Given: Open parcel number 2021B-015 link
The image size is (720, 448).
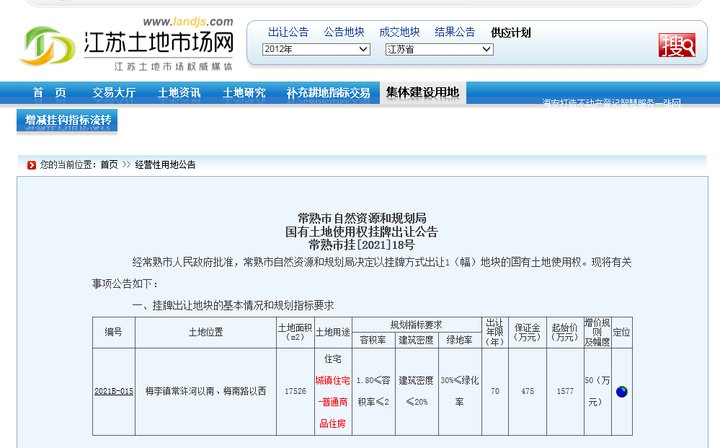Looking at the screenshot, I should (113, 391).
